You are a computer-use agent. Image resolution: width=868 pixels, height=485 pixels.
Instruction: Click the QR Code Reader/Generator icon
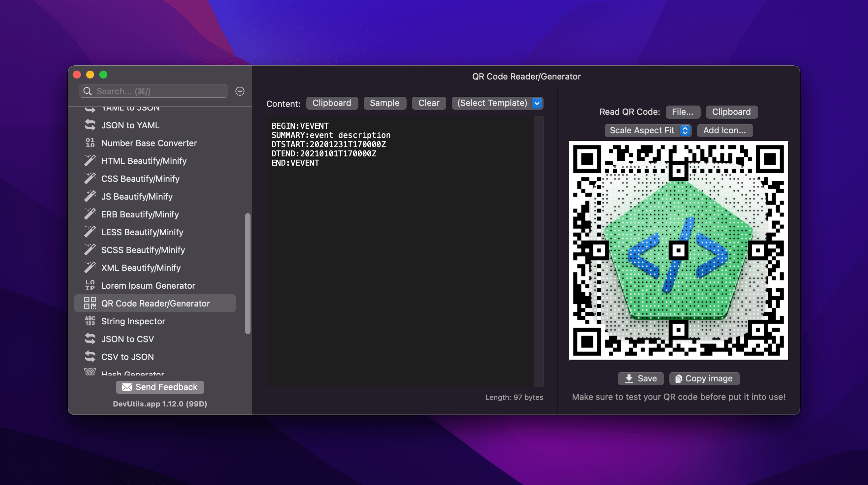coord(89,303)
